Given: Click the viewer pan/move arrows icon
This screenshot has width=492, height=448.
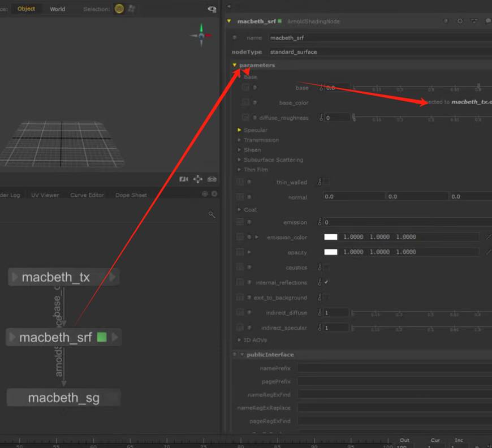Looking at the screenshot, I should point(197,179).
